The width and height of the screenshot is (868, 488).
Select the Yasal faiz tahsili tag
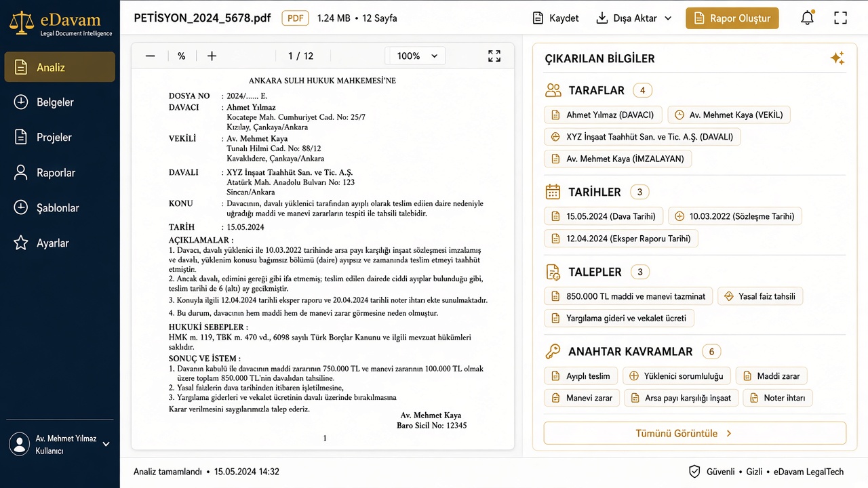(760, 296)
